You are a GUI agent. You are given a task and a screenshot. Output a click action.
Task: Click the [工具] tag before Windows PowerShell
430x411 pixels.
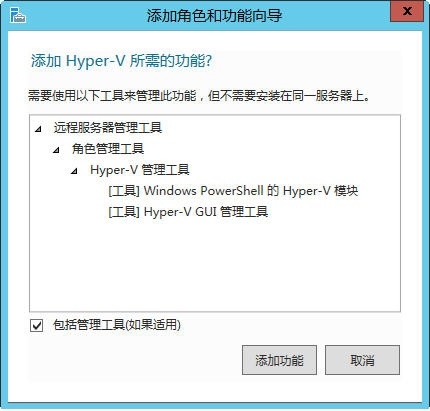124,191
